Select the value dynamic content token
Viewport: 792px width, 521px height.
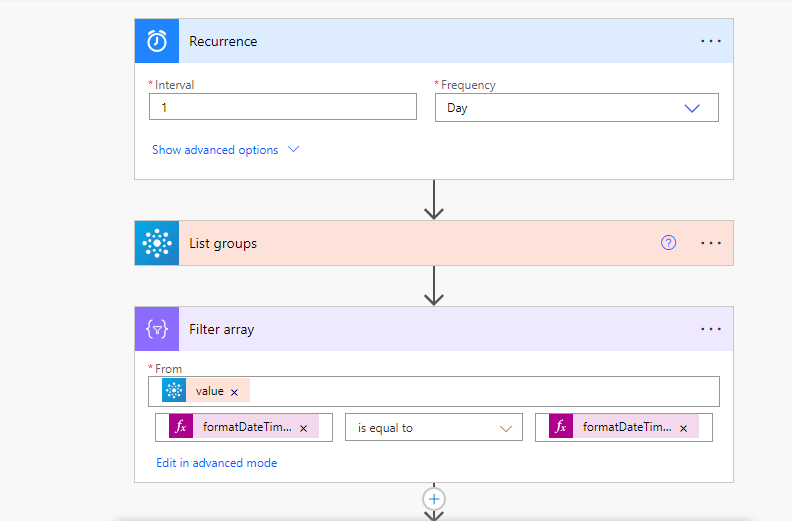[x=206, y=391]
